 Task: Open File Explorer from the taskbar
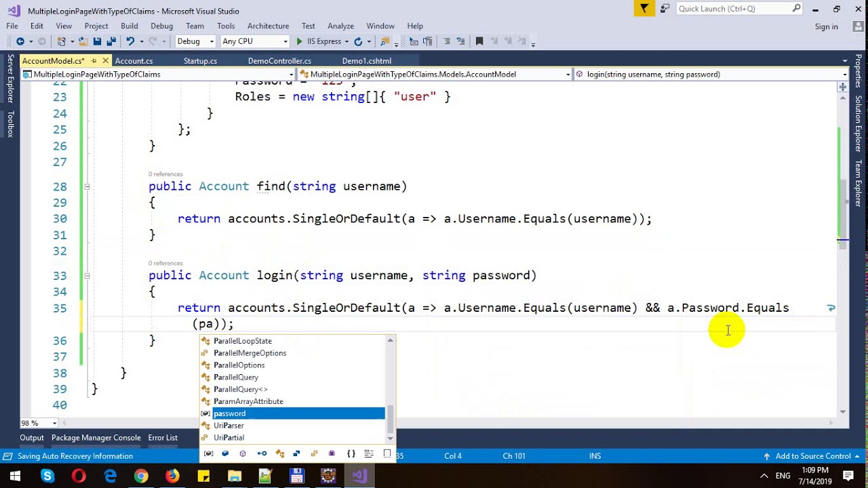(x=235, y=476)
